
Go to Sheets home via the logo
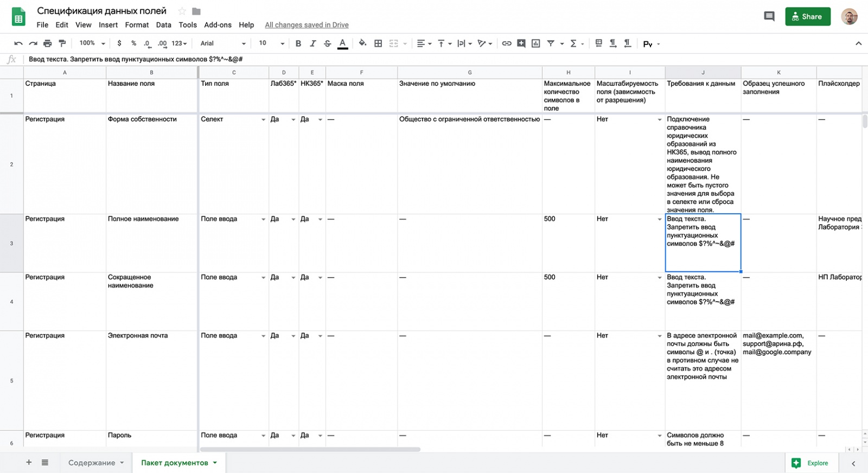click(x=18, y=17)
